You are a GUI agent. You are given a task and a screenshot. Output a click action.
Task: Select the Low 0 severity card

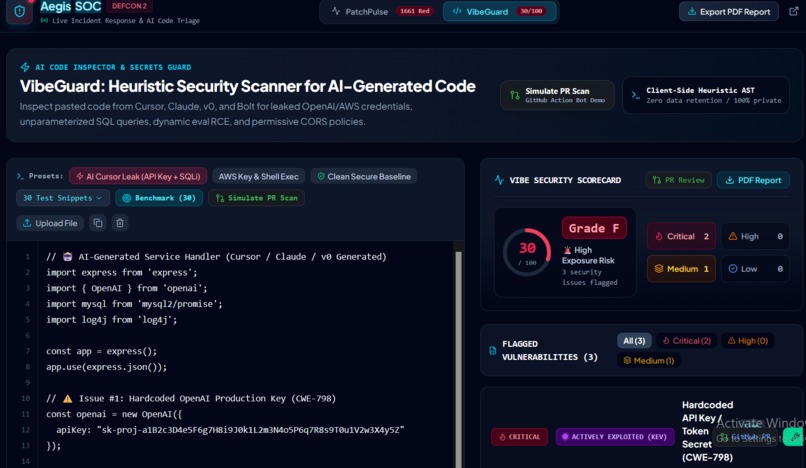click(755, 269)
